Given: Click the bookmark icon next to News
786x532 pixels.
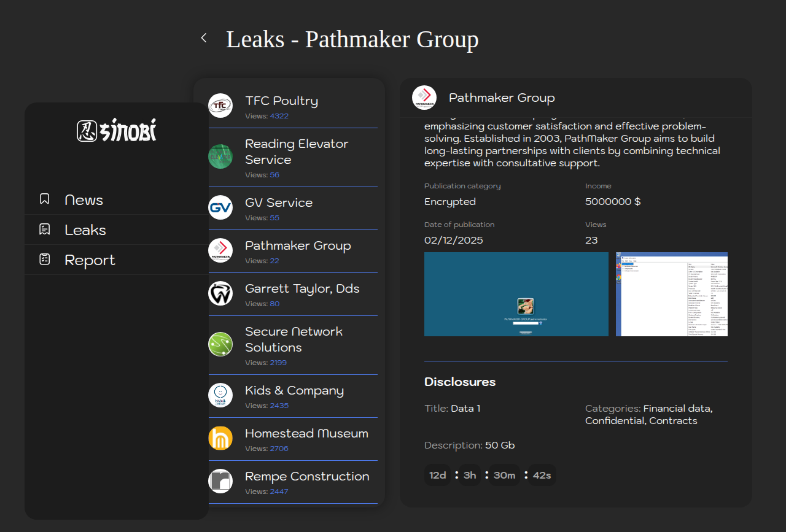Looking at the screenshot, I should pos(44,199).
